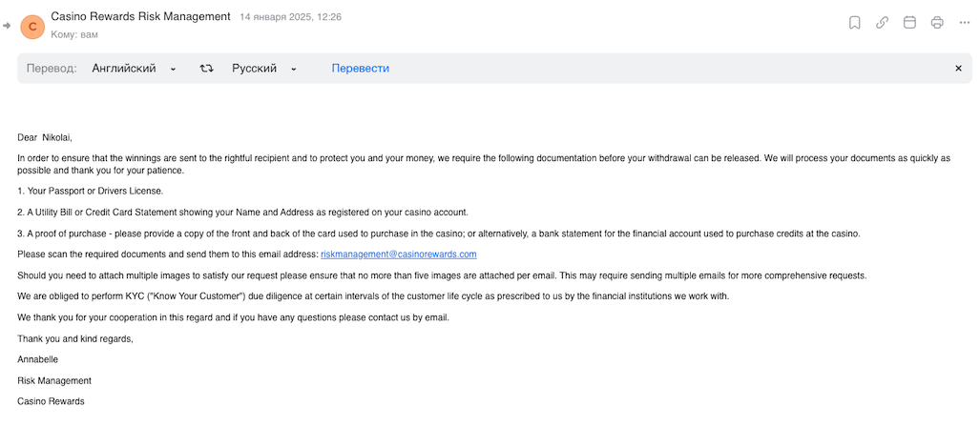Click the calendar icon in the email header
Image resolution: width=980 pixels, height=427 pixels.
909,23
